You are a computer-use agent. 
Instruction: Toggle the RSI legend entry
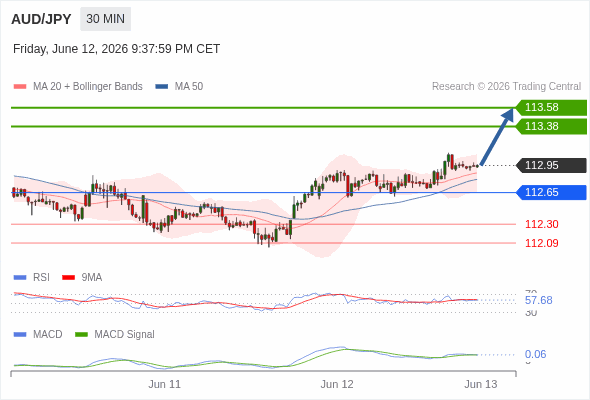(32, 278)
